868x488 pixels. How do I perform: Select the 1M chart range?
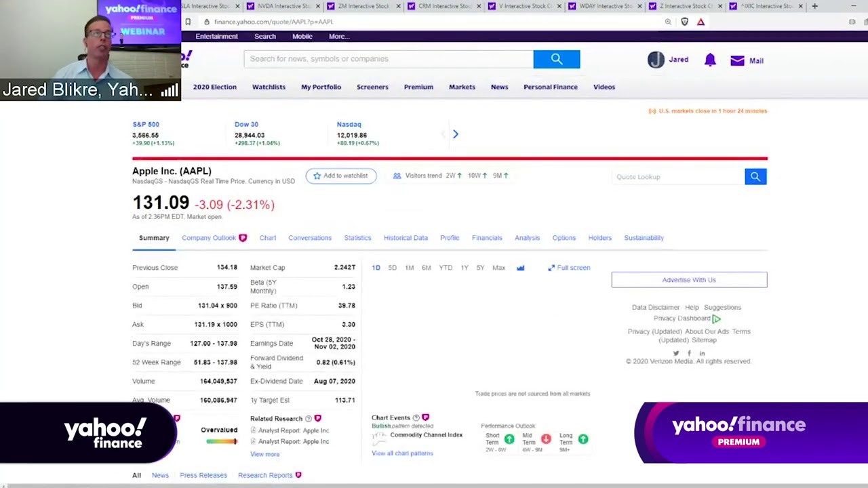pyautogui.click(x=409, y=268)
